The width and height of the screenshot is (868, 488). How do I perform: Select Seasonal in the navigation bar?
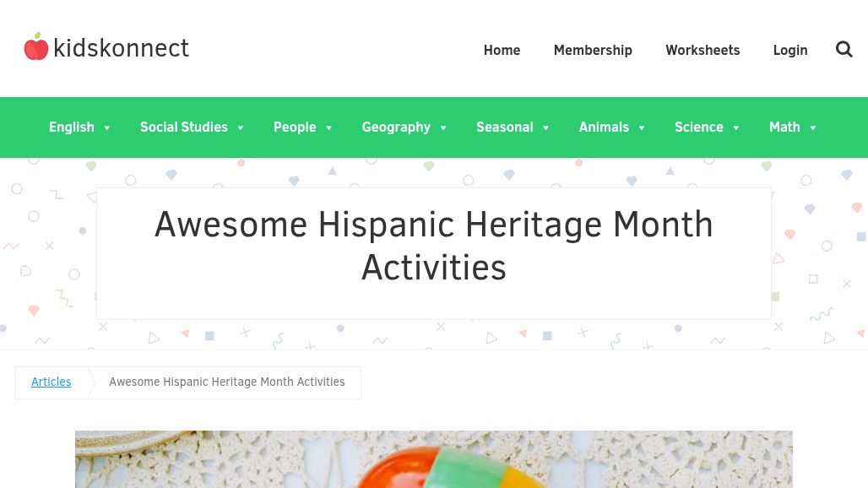point(504,127)
